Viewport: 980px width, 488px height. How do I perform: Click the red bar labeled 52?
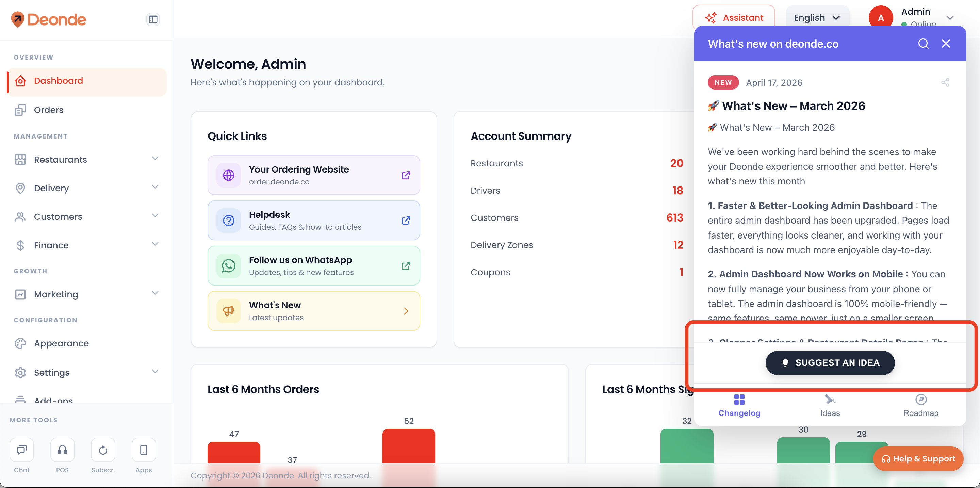[x=409, y=446]
